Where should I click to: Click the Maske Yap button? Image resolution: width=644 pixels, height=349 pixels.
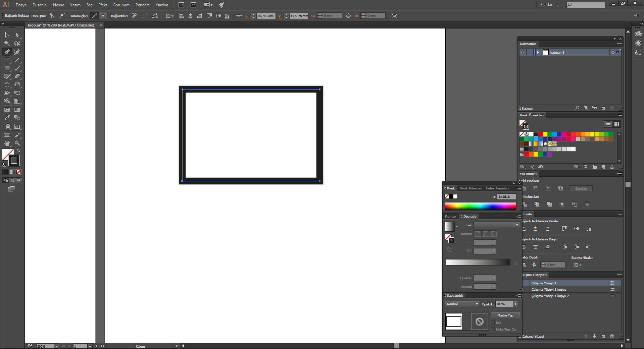(x=505, y=315)
